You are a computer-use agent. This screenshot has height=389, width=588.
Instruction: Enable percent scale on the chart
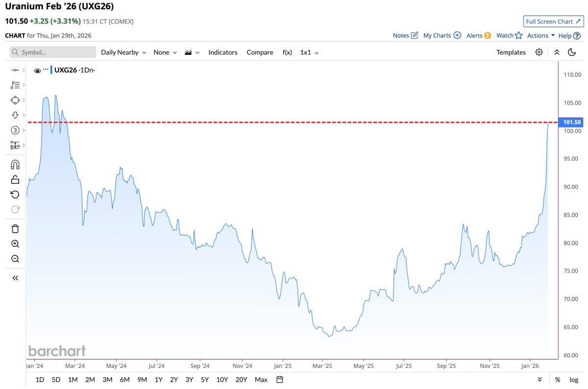tap(557, 379)
